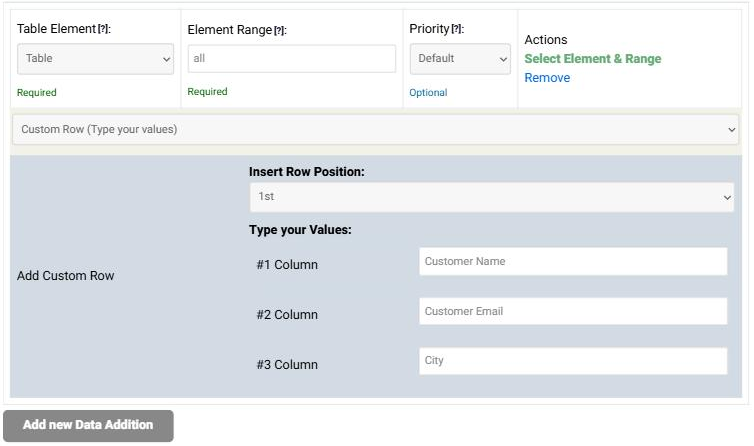The height and width of the screenshot is (446, 754).
Task: Click the Required text under Element Range
Action: coord(207,91)
